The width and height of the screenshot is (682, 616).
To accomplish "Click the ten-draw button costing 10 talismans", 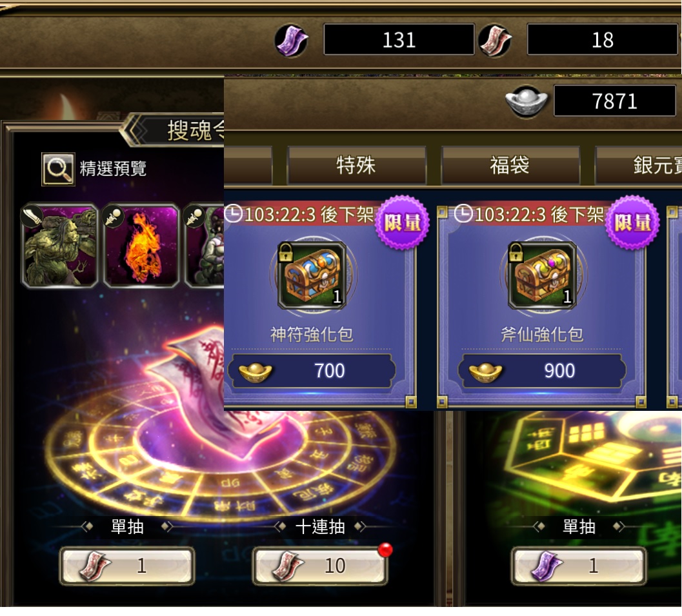I will [x=320, y=566].
